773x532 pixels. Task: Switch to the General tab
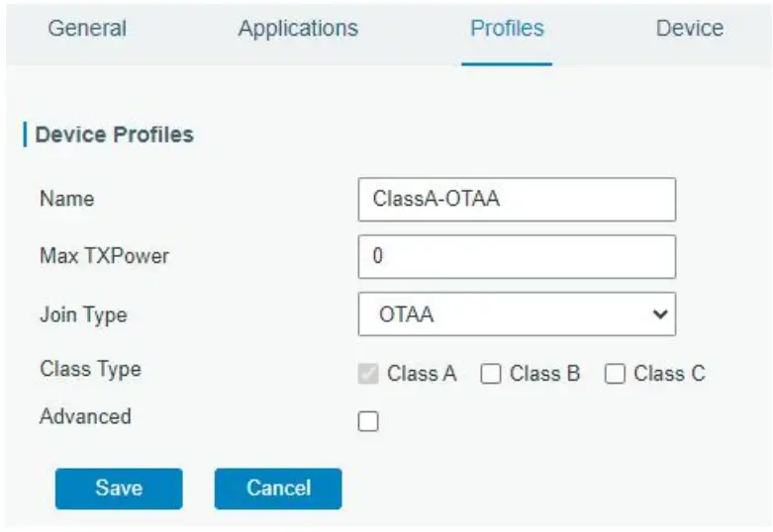[87, 28]
